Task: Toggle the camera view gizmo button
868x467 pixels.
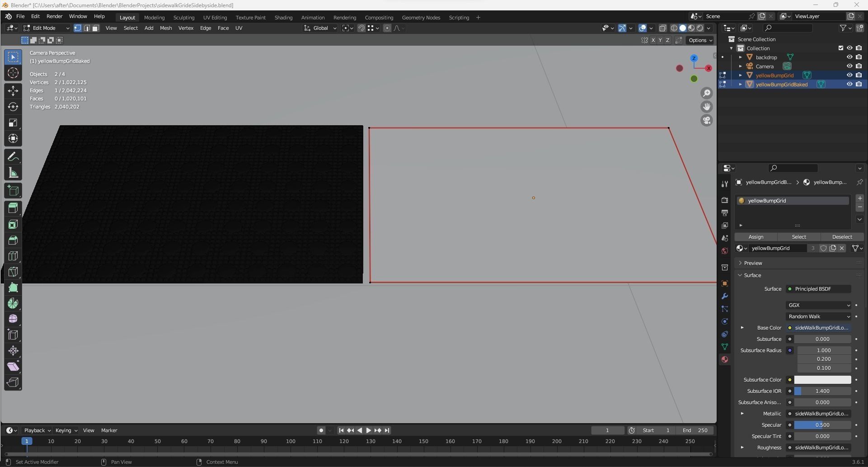Action: 707,120
